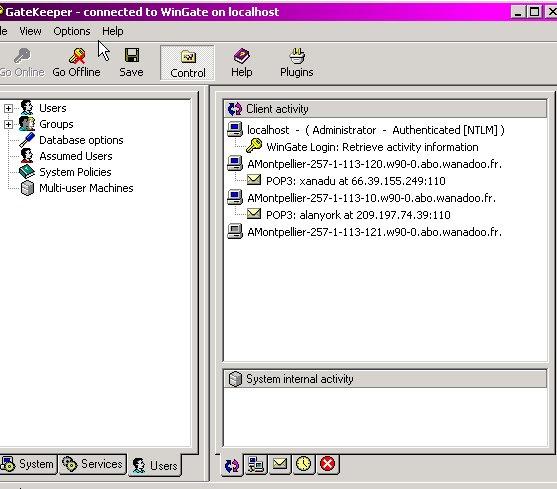Click the Client activity header bar
This screenshot has height=489, width=557.
coord(385,109)
